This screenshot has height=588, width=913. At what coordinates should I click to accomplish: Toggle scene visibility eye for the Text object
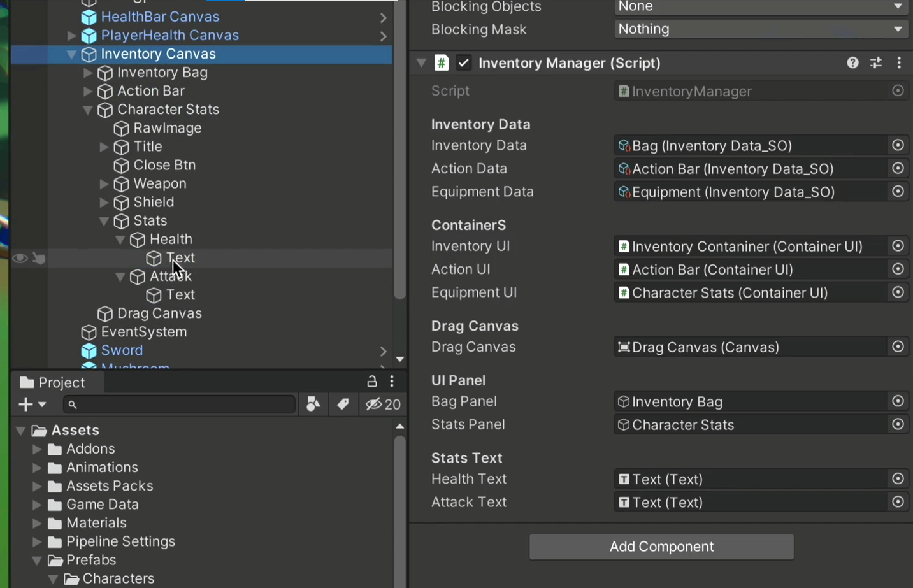19,257
